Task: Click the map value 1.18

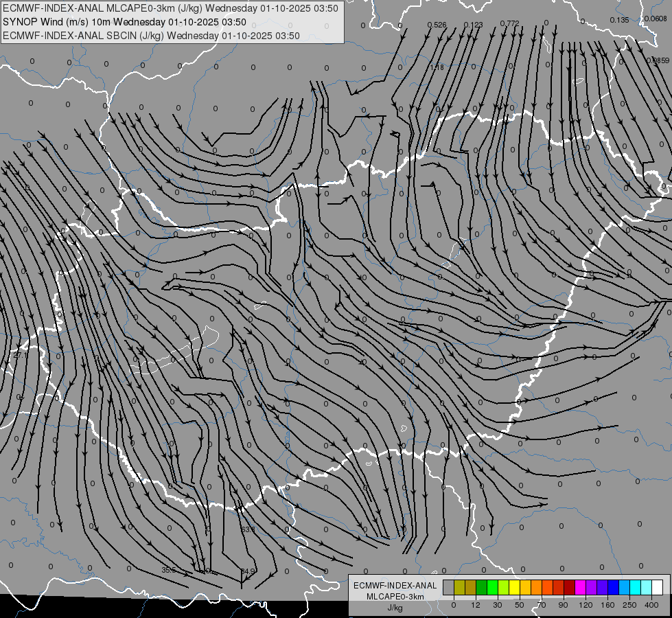Action: click(437, 67)
